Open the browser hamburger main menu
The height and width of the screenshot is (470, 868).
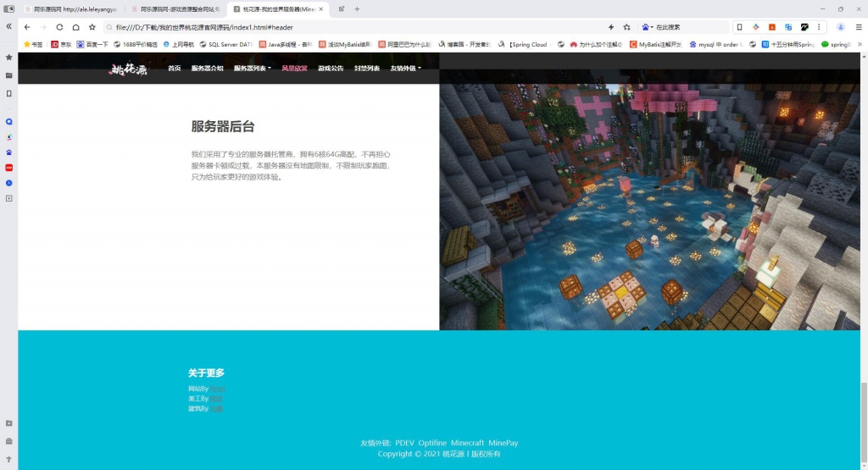click(x=859, y=27)
